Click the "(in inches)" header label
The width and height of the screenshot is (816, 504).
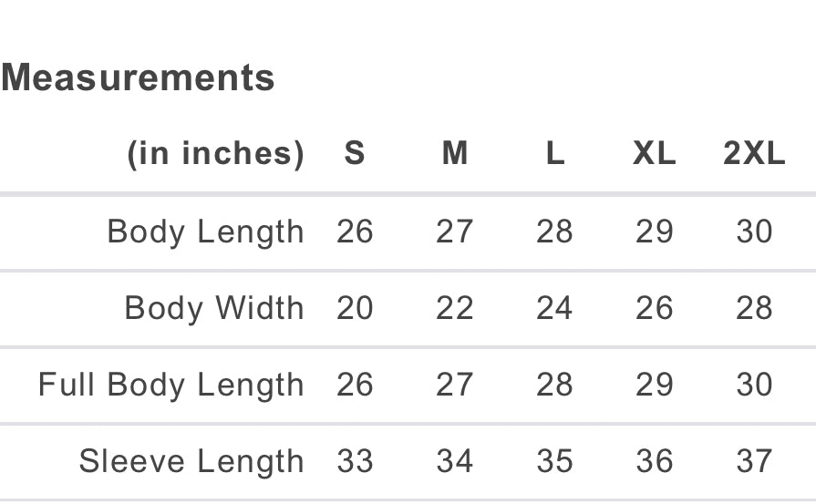click(215, 154)
